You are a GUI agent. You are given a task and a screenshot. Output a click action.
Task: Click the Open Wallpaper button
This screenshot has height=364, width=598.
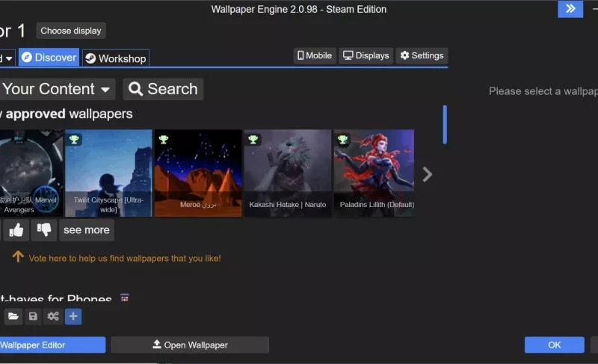190,345
